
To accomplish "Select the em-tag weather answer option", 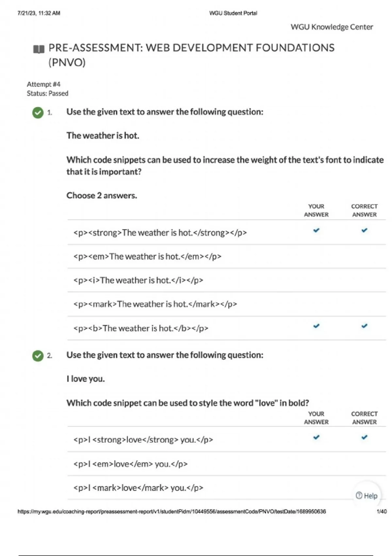I will click(147, 257).
